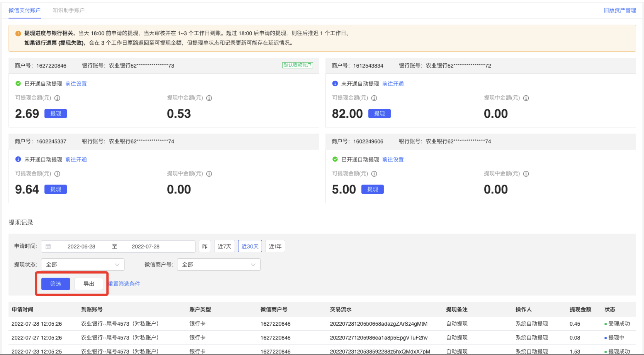Click the 提现记录 section heading
This screenshot has width=644, height=355.
(21, 223)
